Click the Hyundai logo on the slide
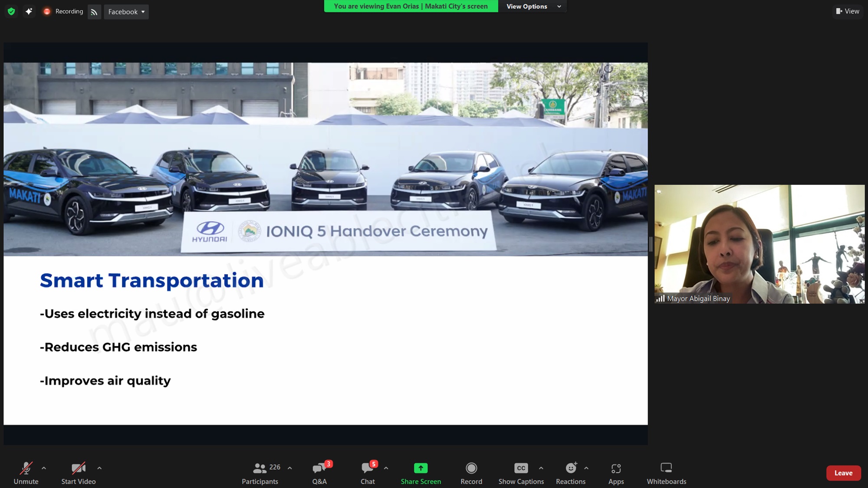Screen dimensions: 868x488 pos(210,232)
